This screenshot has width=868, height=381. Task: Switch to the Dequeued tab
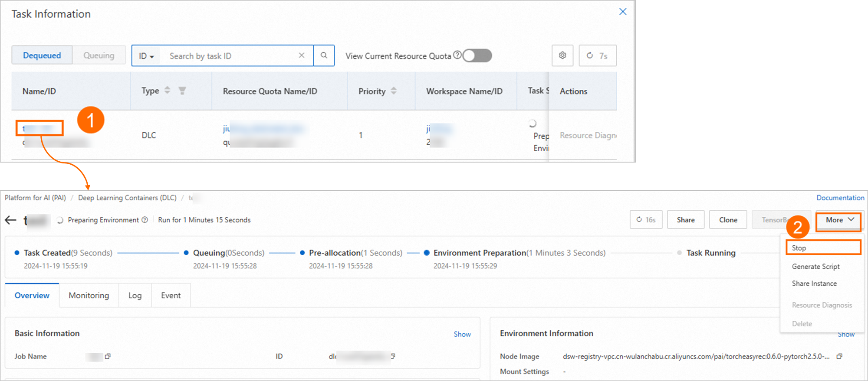pos(42,55)
